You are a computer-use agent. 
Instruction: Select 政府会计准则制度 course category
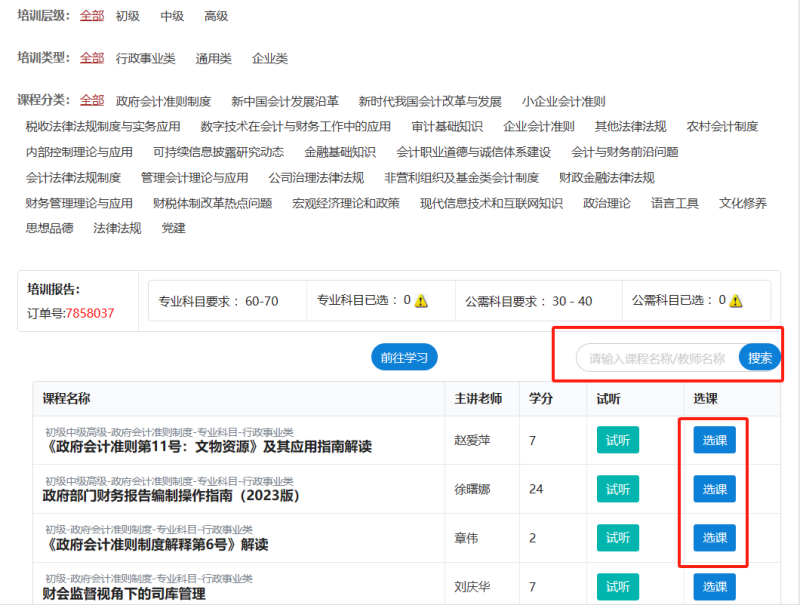point(163,101)
